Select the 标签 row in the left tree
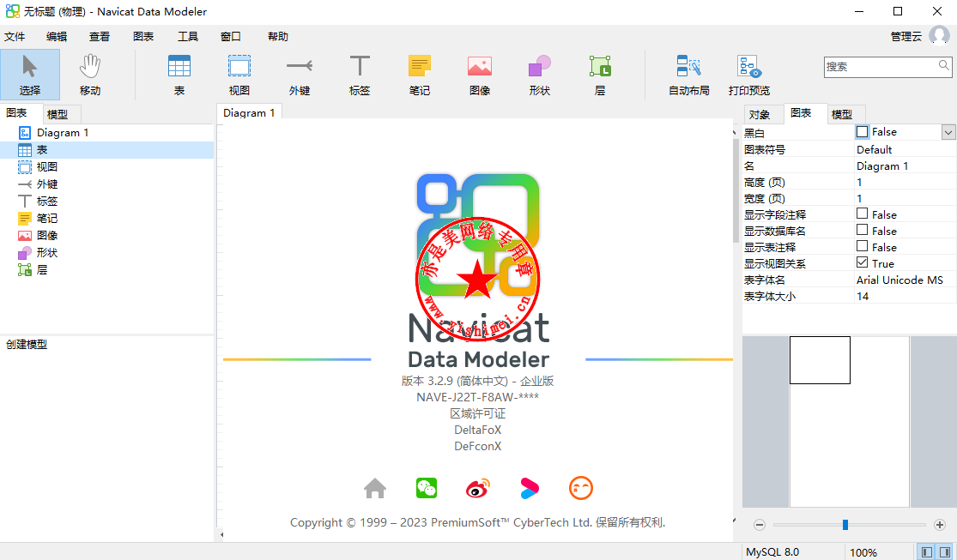 point(106,202)
